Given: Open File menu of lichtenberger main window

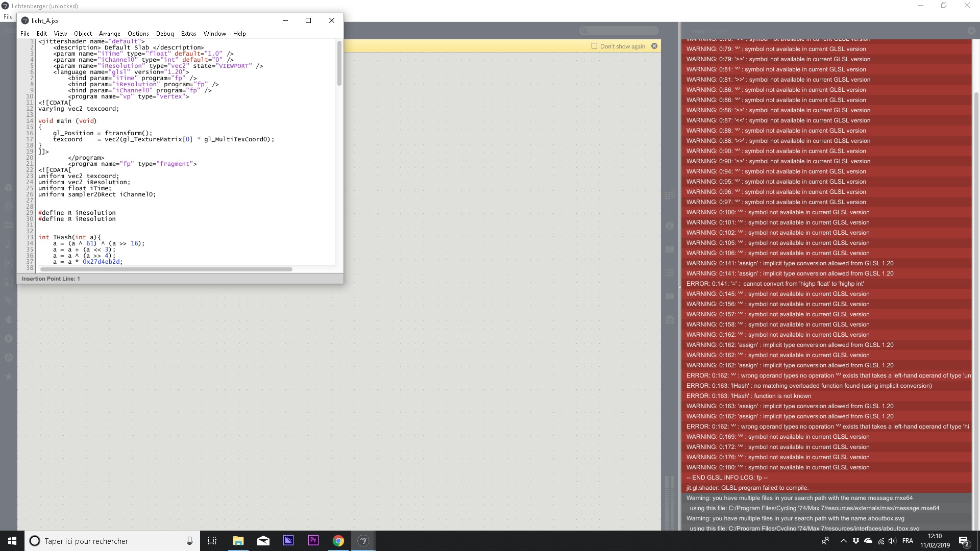Looking at the screenshot, I should (x=8, y=16).
